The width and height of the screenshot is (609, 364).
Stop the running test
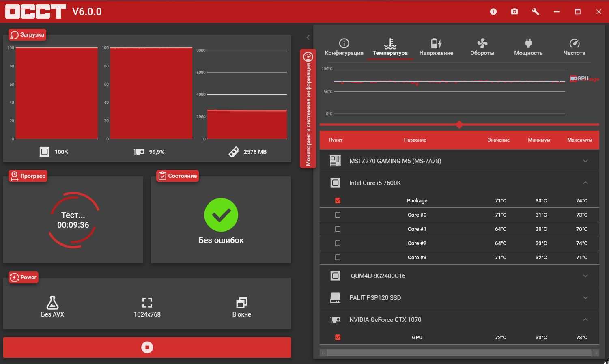[x=147, y=347]
